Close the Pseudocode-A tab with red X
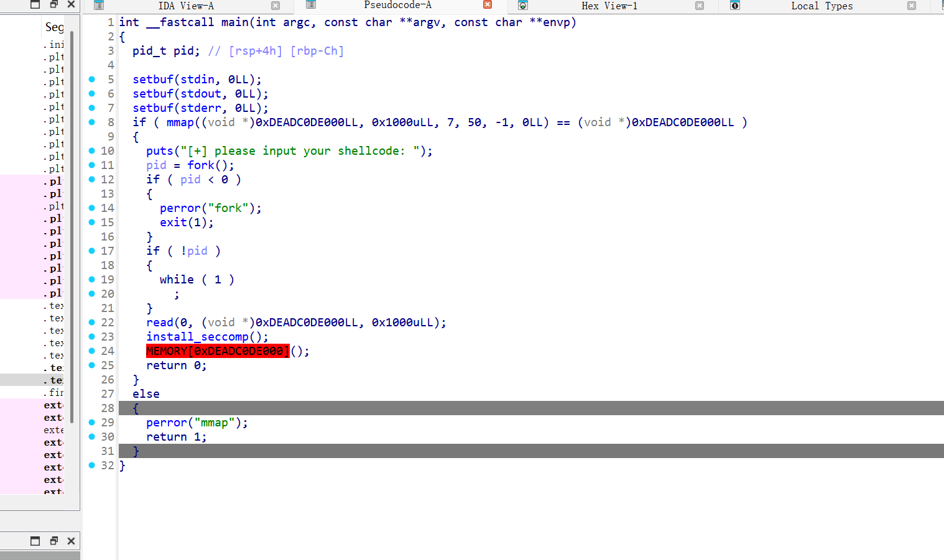 pyautogui.click(x=488, y=5)
